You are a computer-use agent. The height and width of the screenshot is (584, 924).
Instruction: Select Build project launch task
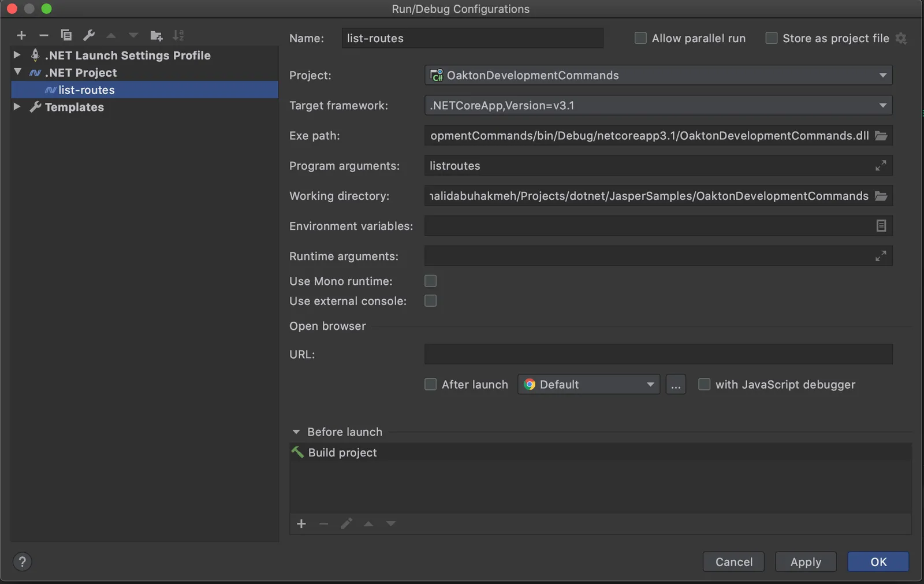point(601,452)
